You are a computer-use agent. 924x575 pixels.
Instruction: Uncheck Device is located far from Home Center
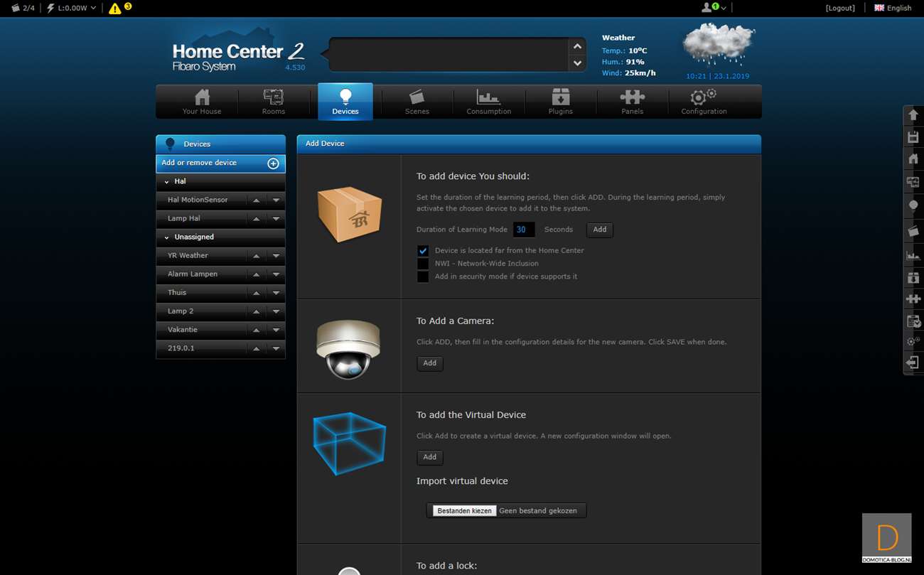coord(423,251)
